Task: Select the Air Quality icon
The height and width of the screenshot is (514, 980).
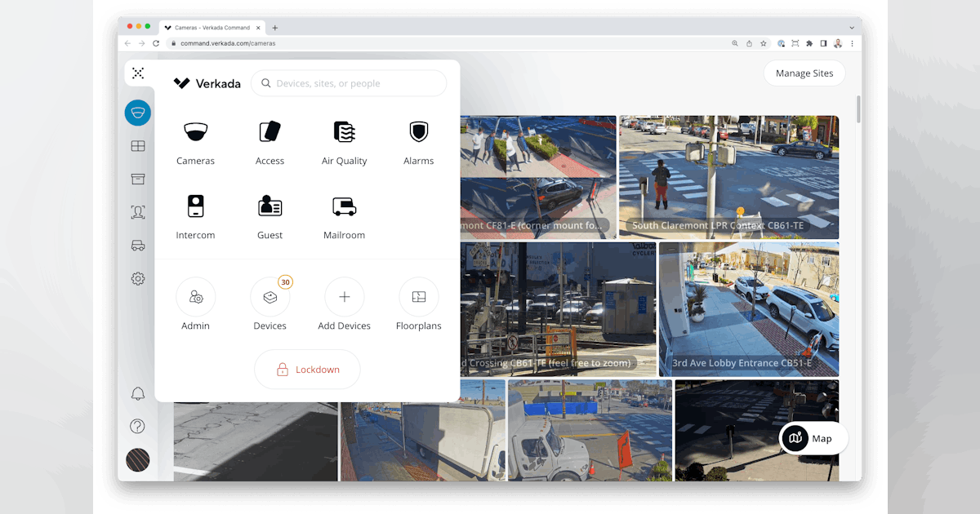Action: 344,140
